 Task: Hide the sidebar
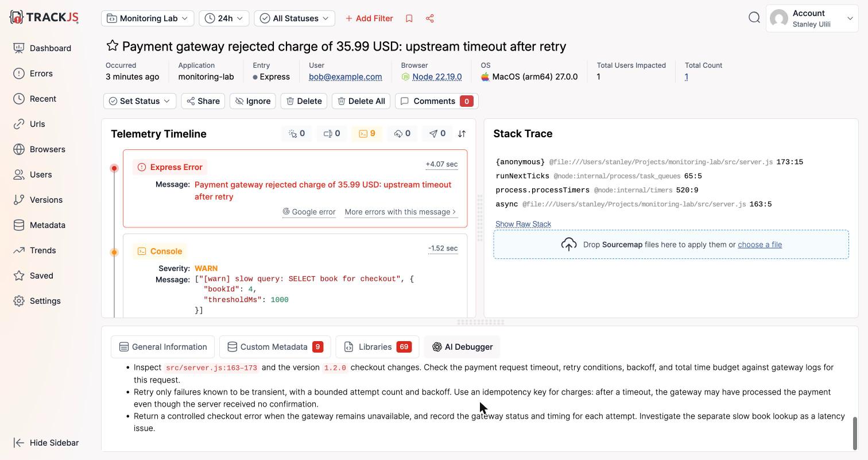click(46, 443)
